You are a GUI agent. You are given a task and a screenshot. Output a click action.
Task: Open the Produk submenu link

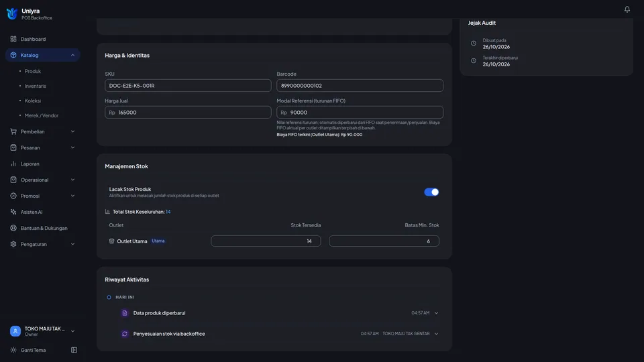coord(32,72)
